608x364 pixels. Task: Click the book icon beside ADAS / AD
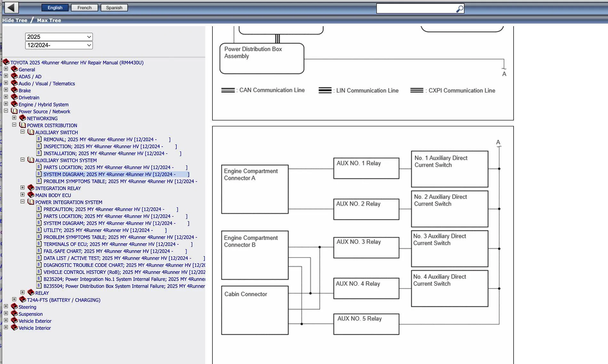coord(14,76)
